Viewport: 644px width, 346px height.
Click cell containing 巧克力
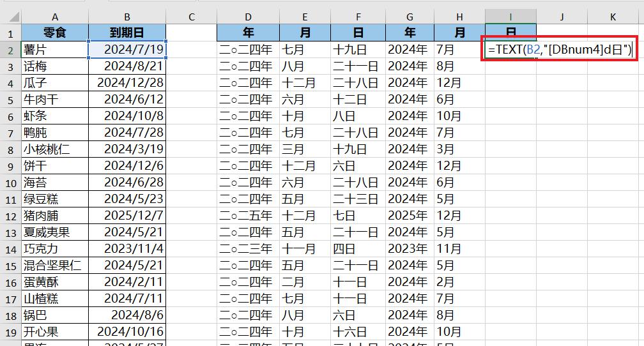(x=55, y=249)
